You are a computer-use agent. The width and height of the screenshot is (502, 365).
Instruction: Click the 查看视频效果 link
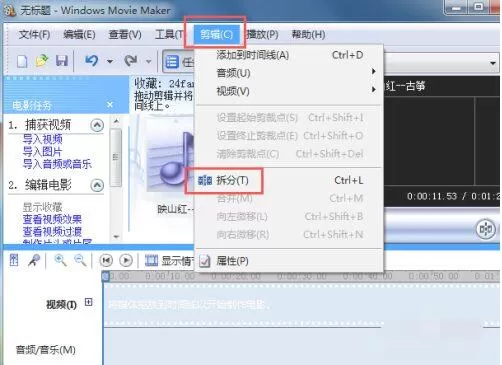click(x=52, y=219)
